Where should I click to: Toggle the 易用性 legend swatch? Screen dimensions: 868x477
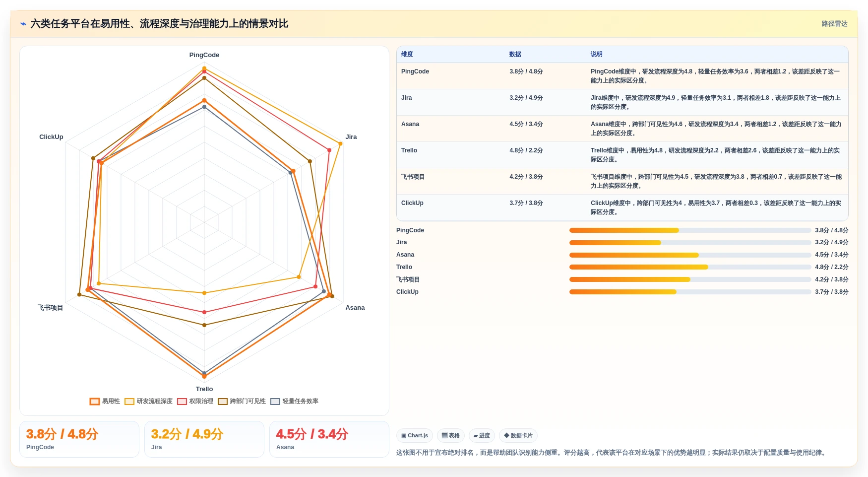pos(95,402)
